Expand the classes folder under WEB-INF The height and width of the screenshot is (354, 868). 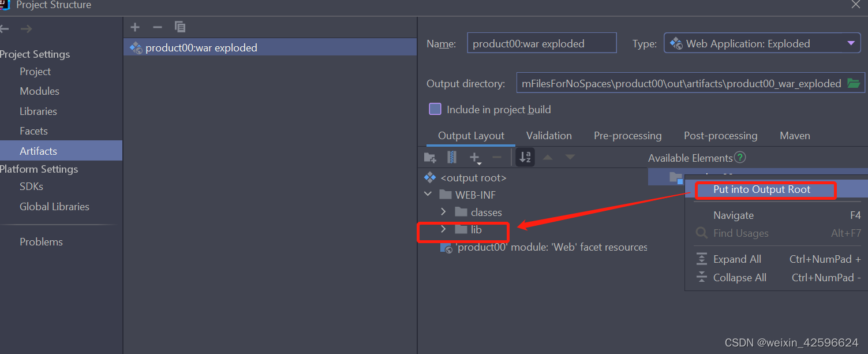(x=443, y=212)
